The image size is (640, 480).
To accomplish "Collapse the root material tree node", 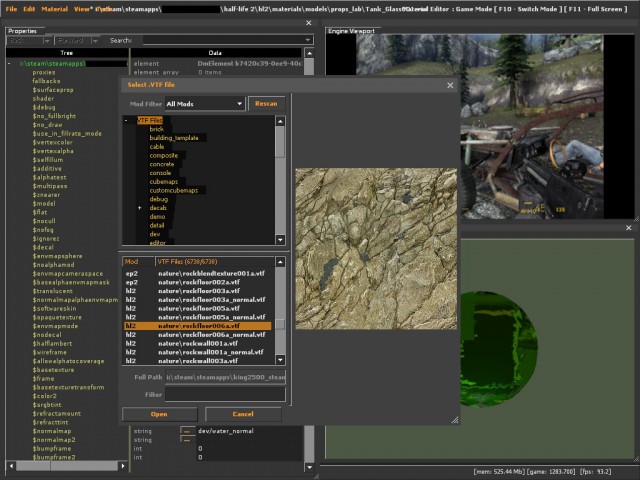I will tap(9, 64).
